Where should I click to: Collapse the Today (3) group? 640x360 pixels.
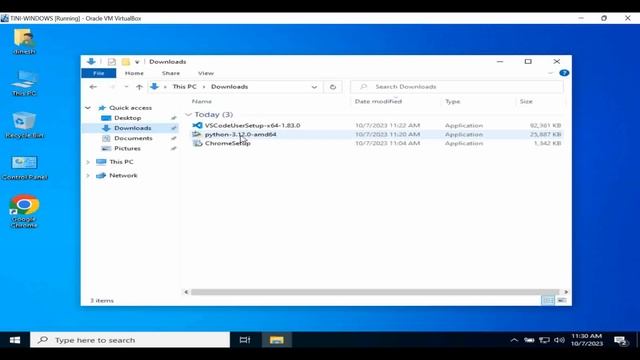pos(188,115)
